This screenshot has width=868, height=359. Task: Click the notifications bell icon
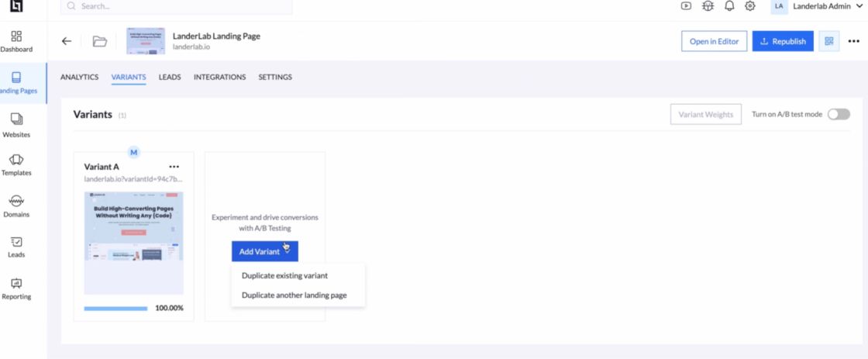tap(728, 6)
